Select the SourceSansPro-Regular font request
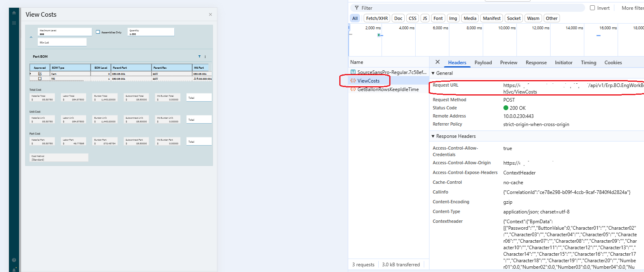Viewport: 644px width, 272px height. [x=388, y=72]
